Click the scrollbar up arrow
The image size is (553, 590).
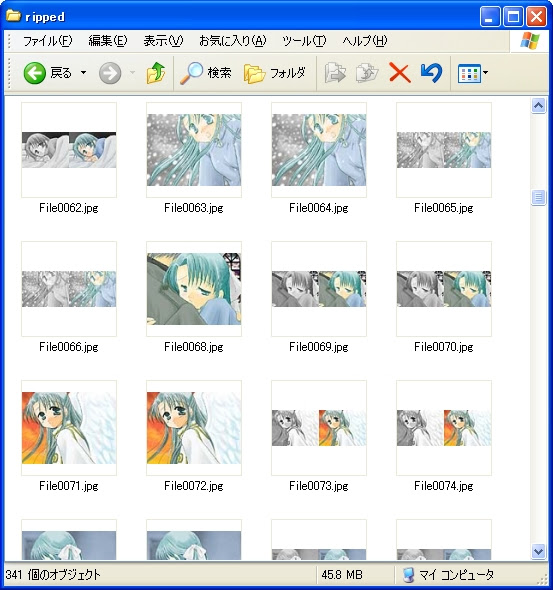point(539,106)
